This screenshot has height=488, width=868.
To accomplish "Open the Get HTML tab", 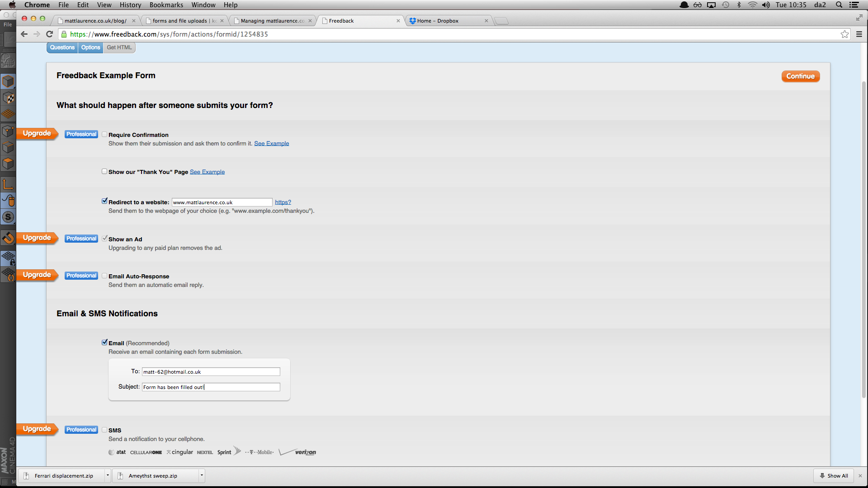I will 119,47.
